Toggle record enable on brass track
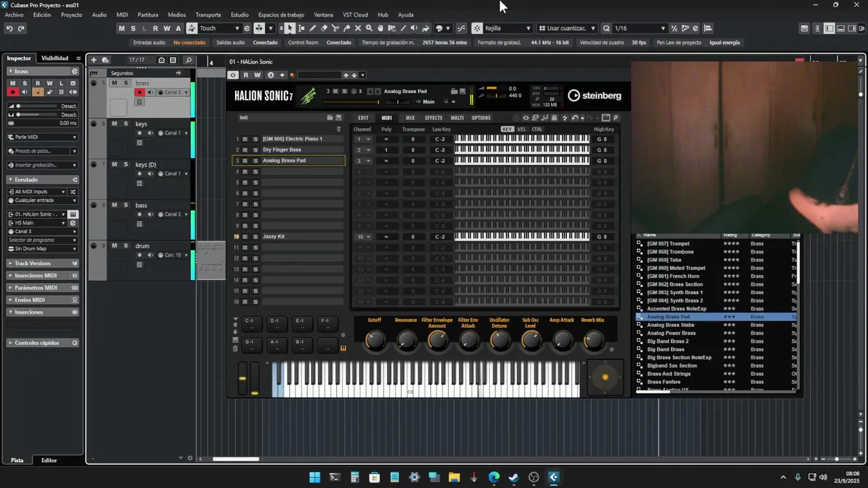868x488 pixels. click(x=140, y=92)
